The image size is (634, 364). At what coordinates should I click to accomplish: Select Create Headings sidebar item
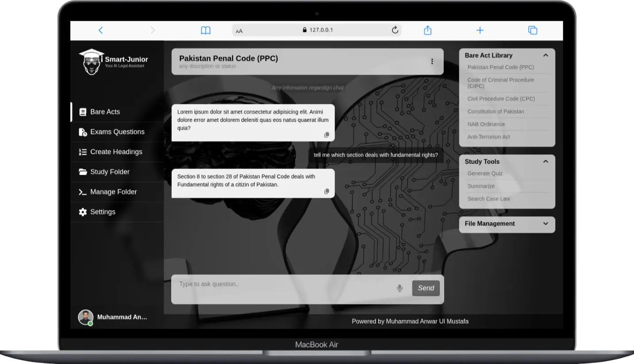click(x=116, y=152)
